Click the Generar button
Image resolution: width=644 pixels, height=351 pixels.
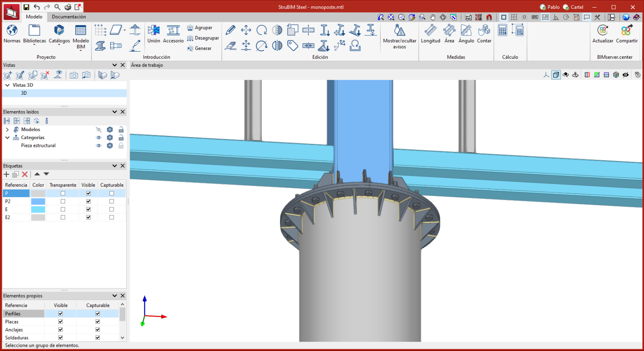pyautogui.click(x=203, y=48)
